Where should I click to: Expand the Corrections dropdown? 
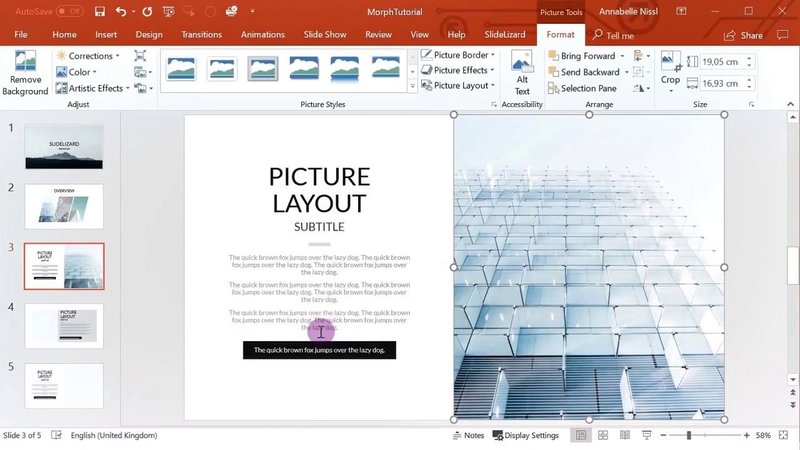pyautogui.click(x=88, y=56)
